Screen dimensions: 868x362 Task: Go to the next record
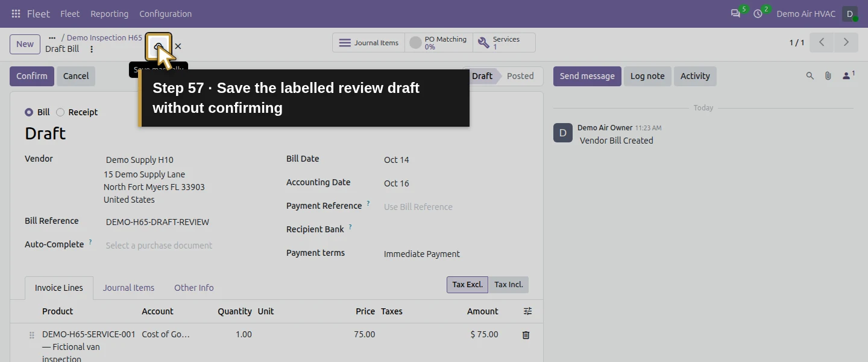point(846,42)
